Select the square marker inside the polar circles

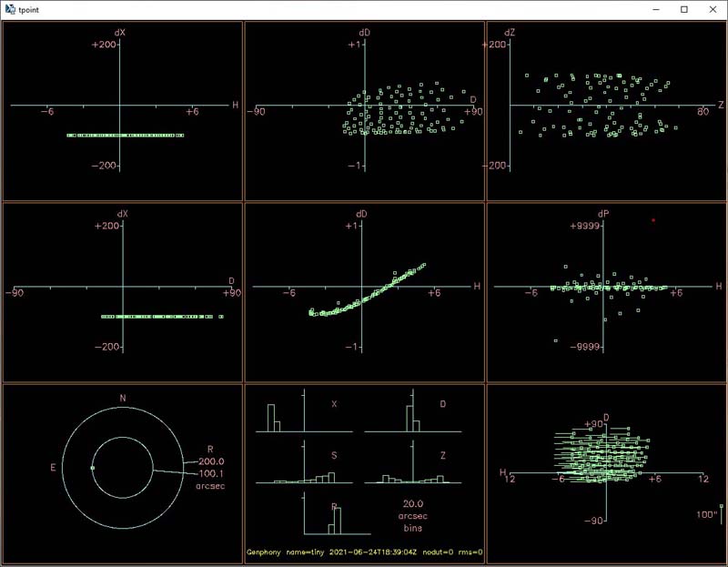[92, 468]
